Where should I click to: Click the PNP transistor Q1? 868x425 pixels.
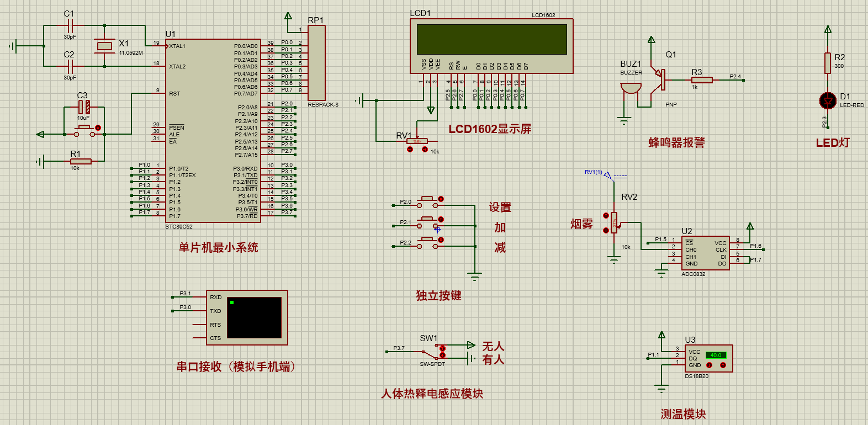point(659,80)
